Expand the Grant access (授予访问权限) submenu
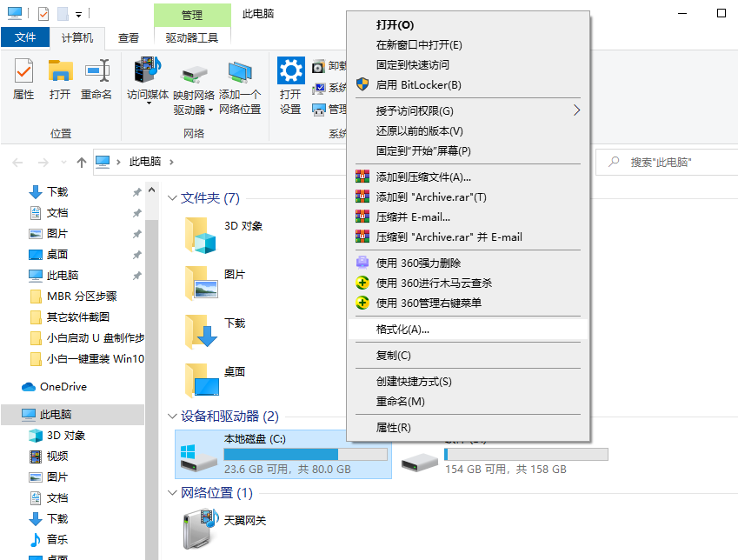This screenshot has height=560, width=738. coord(468,110)
